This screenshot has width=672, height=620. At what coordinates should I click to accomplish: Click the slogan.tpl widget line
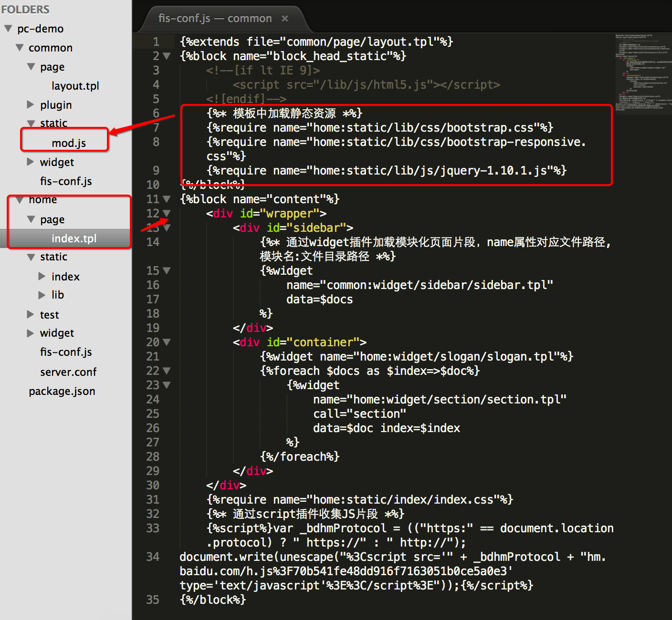point(417,357)
